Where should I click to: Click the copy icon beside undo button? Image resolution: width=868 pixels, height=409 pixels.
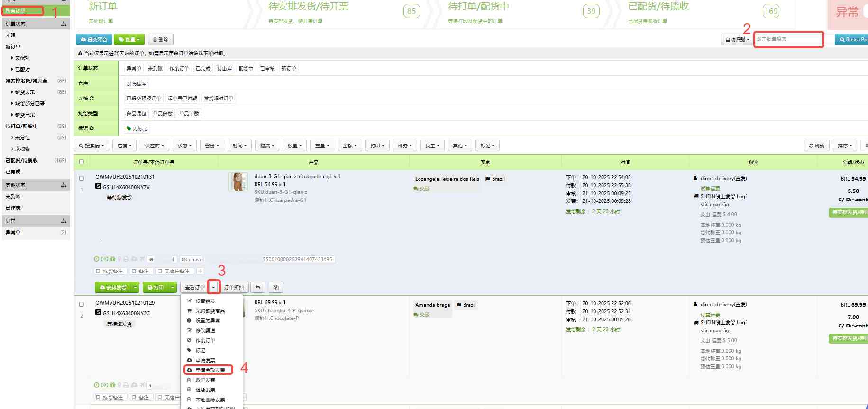point(276,287)
